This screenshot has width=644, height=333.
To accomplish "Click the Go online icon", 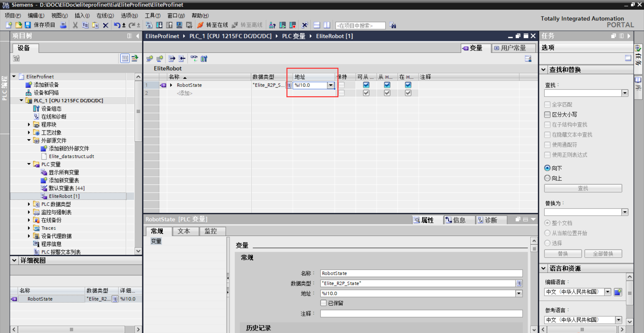I will click(x=201, y=25).
